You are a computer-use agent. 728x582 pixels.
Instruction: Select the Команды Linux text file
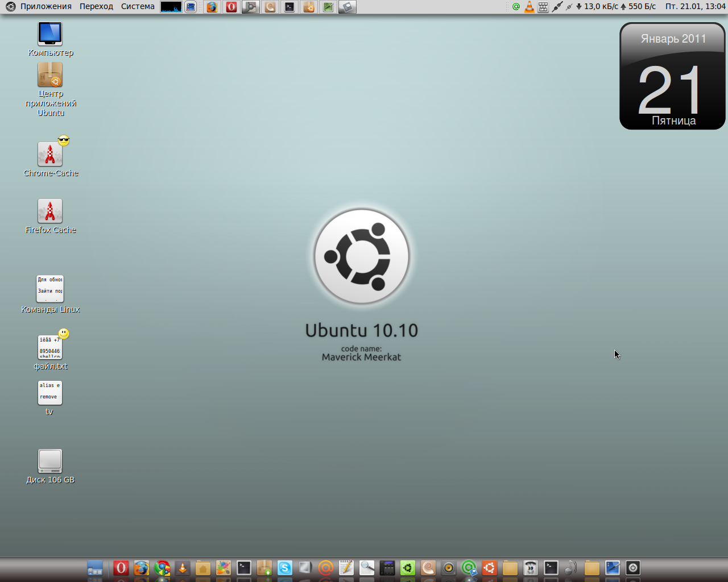pyautogui.click(x=50, y=294)
